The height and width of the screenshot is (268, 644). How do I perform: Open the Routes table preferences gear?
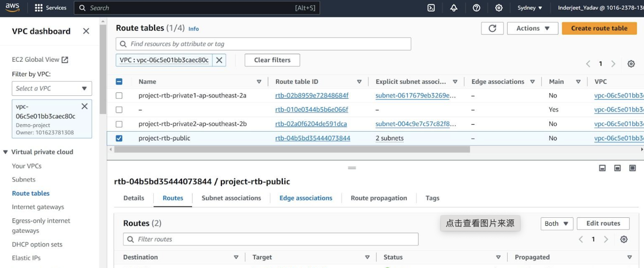pos(624,239)
